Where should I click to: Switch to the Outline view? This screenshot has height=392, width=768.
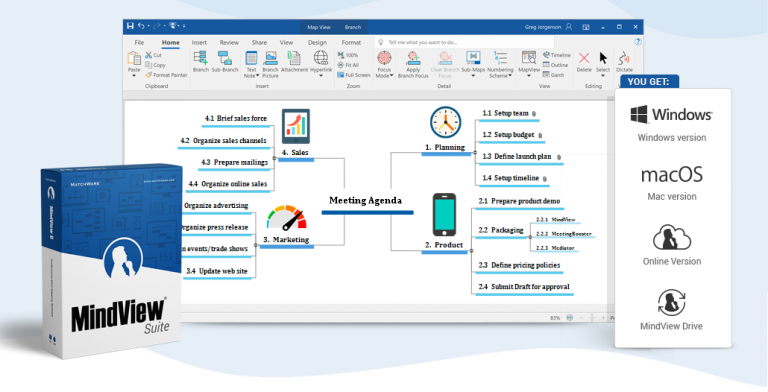coord(555,65)
